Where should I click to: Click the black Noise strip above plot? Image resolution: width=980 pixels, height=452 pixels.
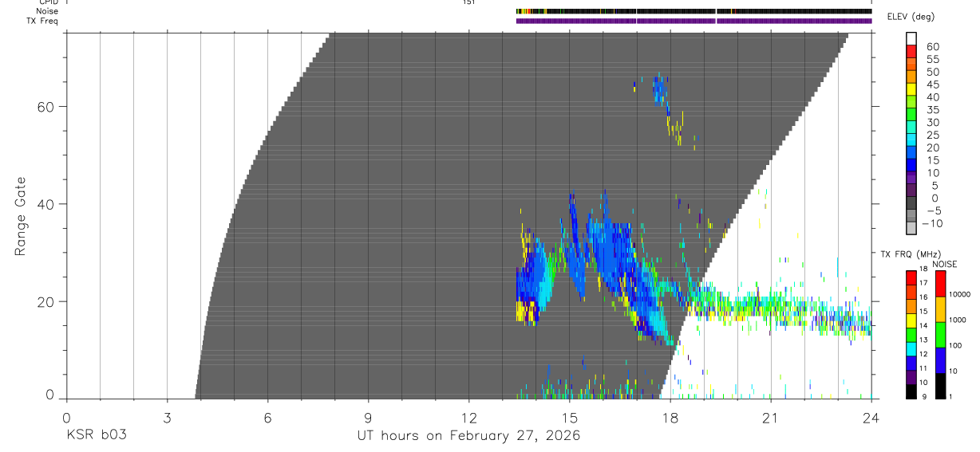pyautogui.click(x=694, y=11)
